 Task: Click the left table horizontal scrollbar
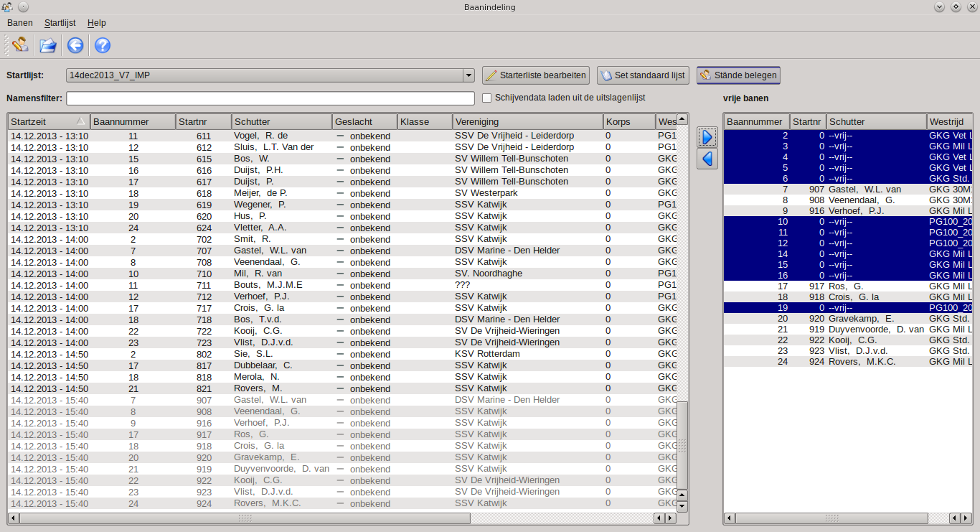tap(244, 518)
